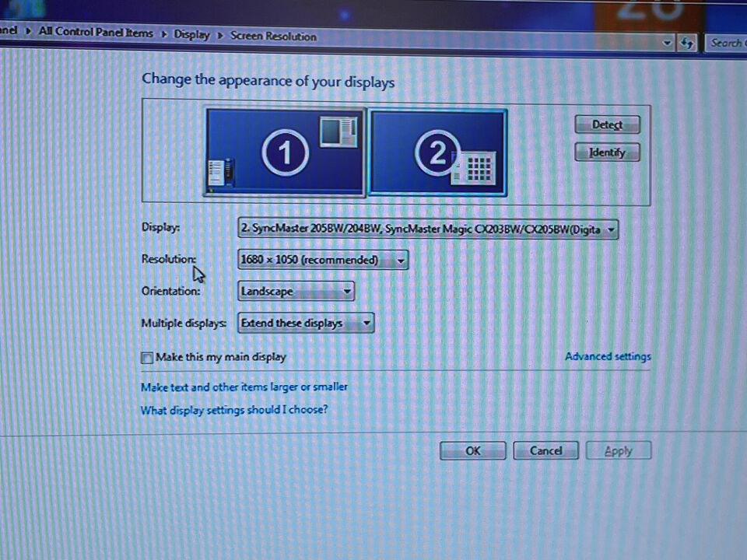Click the address bar refresh icon
The width and height of the screenshot is (747, 560).
click(x=686, y=44)
